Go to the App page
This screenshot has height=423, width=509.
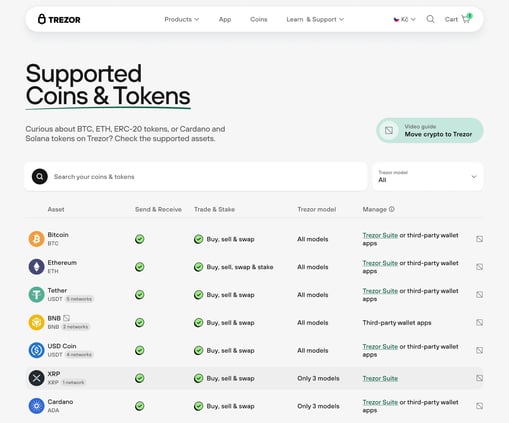(225, 19)
